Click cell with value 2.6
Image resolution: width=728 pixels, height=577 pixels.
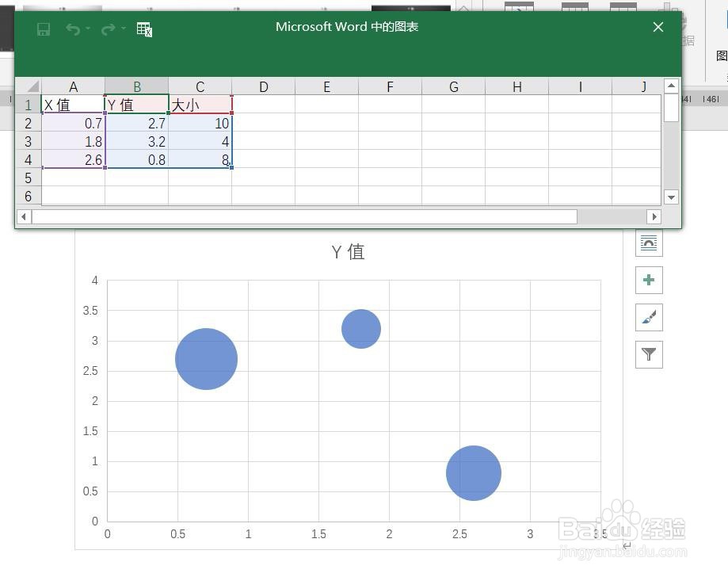point(73,159)
